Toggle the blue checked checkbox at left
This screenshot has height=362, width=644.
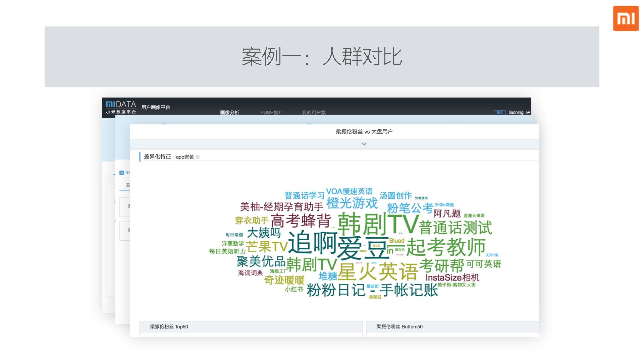(x=121, y=173)
